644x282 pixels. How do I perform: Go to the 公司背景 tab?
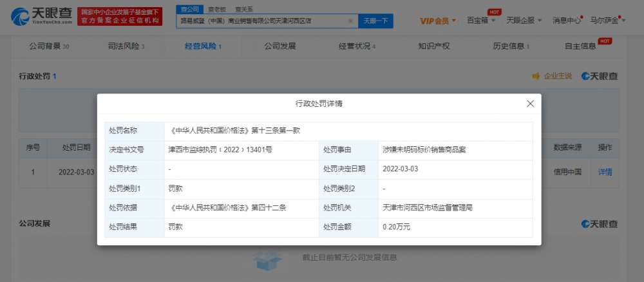pyautogui.click(x=49, y=46)
